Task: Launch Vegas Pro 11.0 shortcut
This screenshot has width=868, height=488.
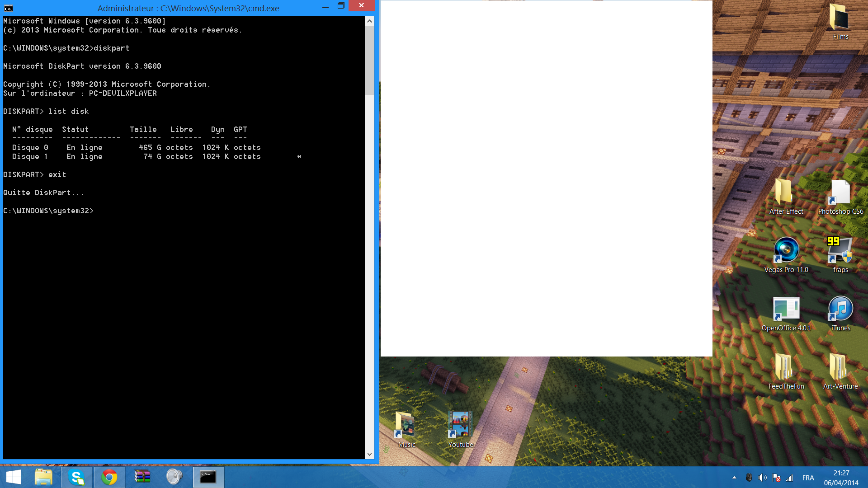Action: 786,255
